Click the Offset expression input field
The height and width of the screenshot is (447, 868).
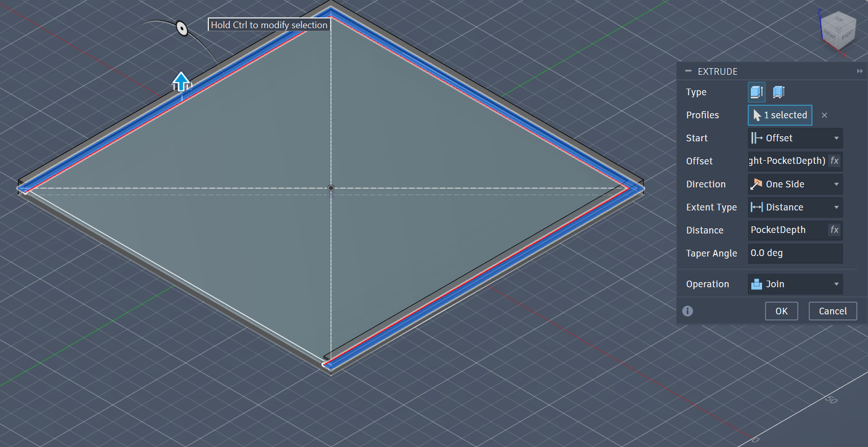point(787,161)
